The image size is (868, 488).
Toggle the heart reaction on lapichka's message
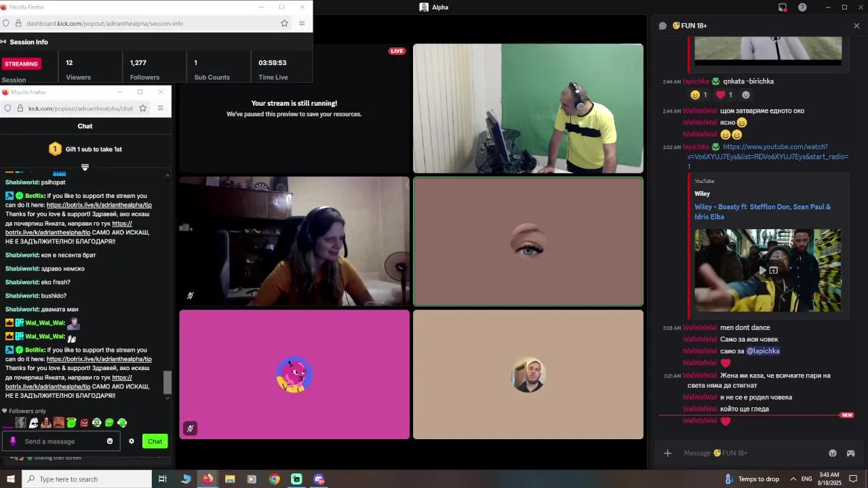724,95
